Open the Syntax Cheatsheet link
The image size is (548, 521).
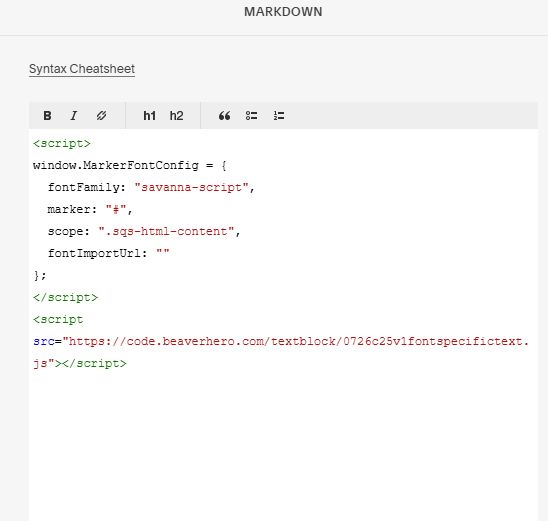pyautogui.click(x=82, y=69)
